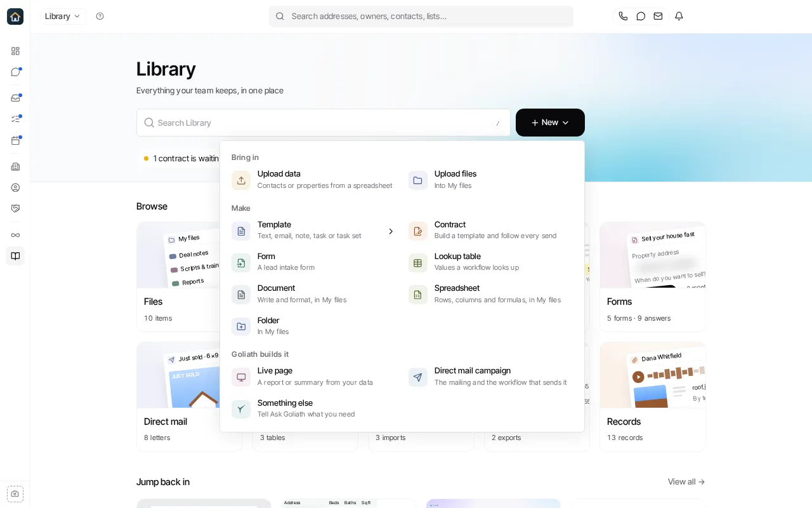The image size is (812, 508).
Task: Select Something else Ask Goliath option
Action: 313,408
